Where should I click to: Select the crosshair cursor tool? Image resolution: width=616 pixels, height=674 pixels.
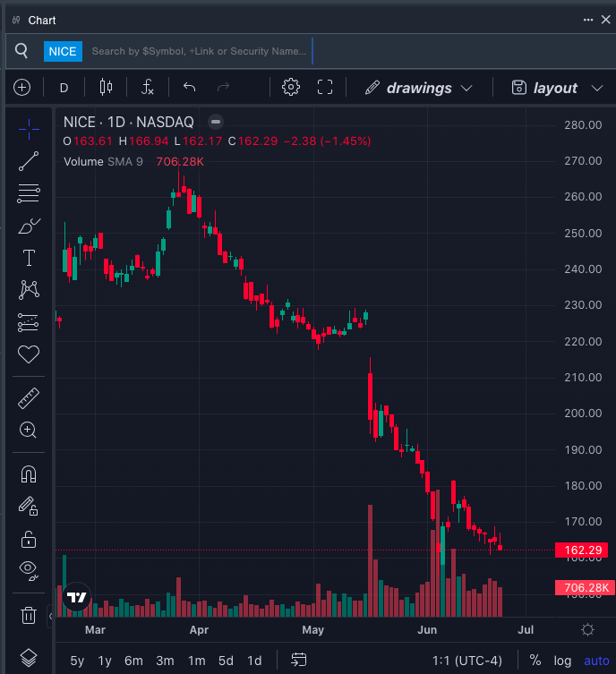pyautogui.click(x=29, y=129)
